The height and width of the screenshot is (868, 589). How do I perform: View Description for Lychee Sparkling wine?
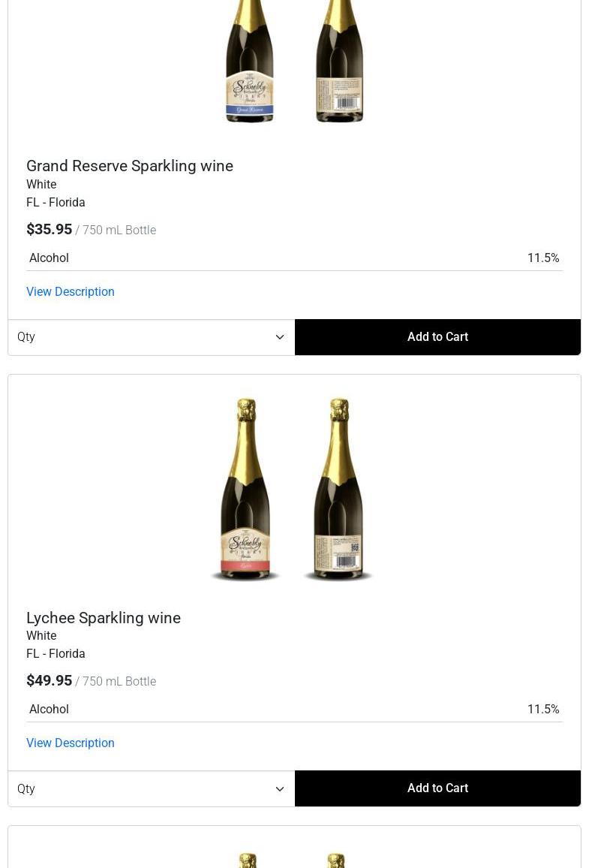pyautogui.click(x=71, y=743)
